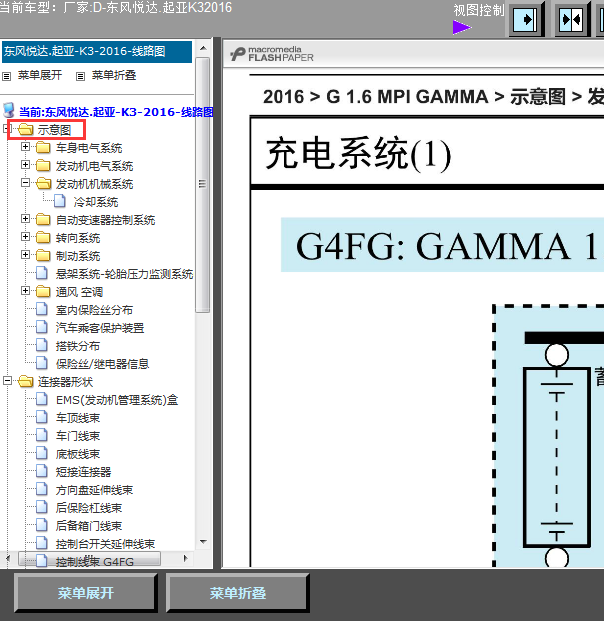
Task: Click the 通风, 空调 folder icon
Action: [x=43, y=291]
